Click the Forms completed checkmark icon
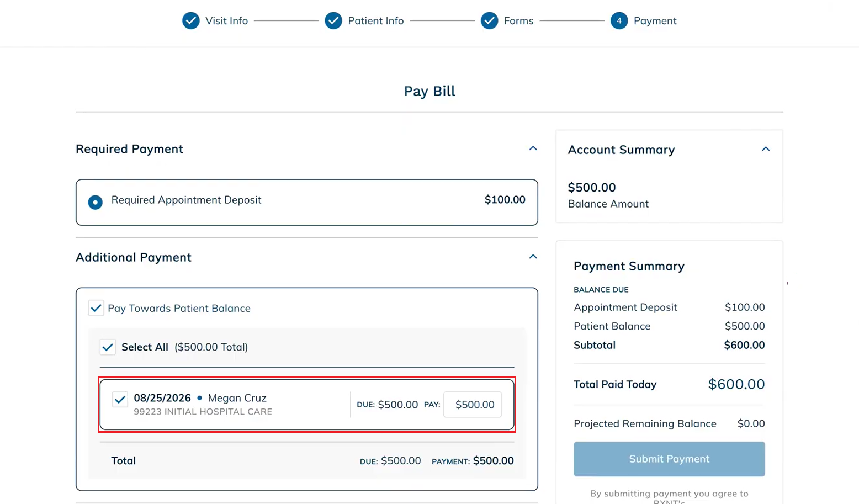 tap(489, 21)
